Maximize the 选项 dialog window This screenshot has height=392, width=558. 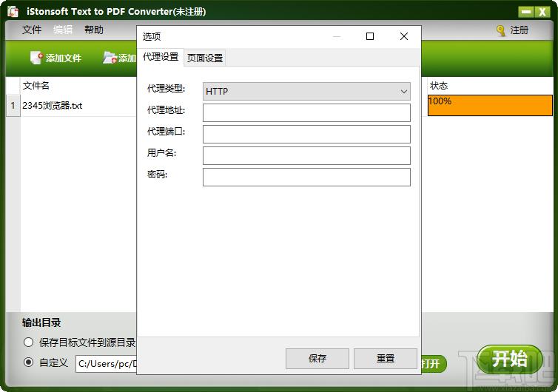[x=370, y=36]
